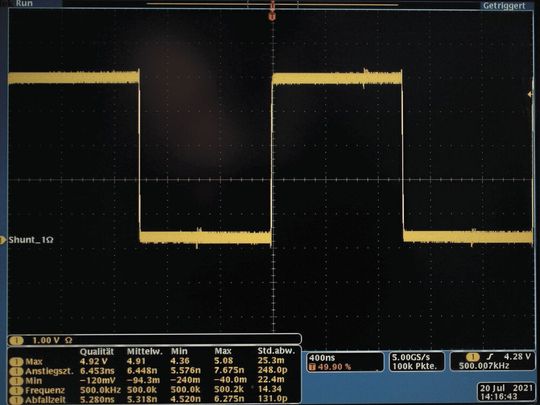The height and width of the screenshot is (405, 540).
Task: Select the Shunt_1Ω channel label
Action: [31, 240]
